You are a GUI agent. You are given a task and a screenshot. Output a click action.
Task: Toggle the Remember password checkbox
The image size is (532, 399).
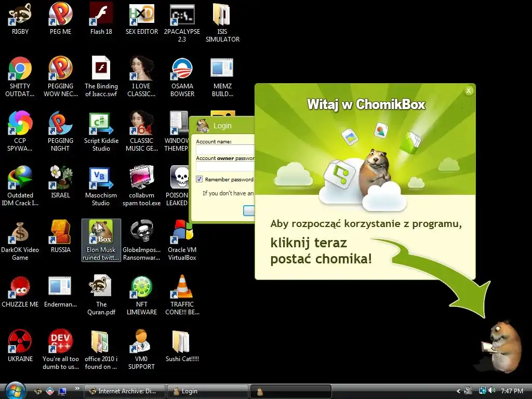(199, 179)
